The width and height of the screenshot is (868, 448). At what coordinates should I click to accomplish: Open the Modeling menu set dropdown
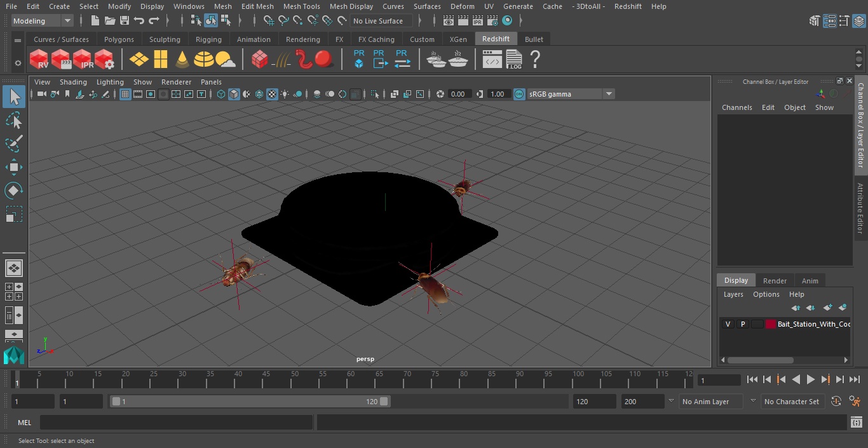click(43, 21)
